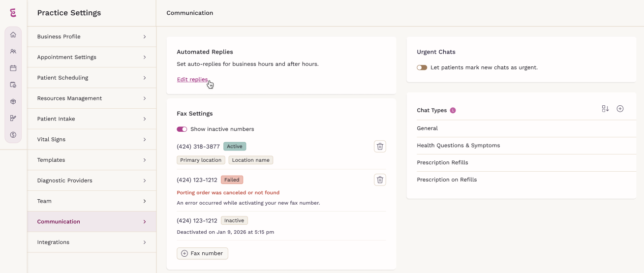Open Integrations settings
This screenshot has width=644, height=273.
[x=92, y=243]
